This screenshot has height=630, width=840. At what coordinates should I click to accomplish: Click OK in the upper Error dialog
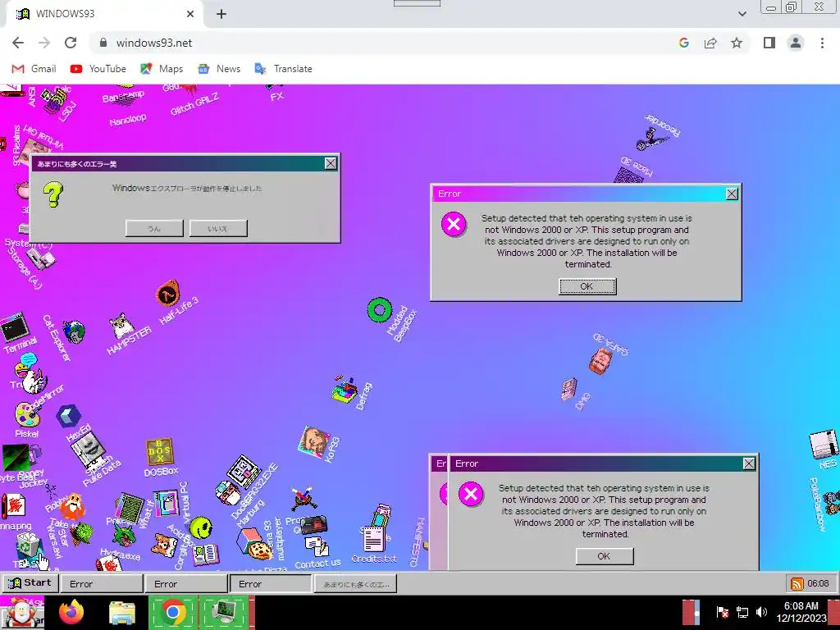587,286
